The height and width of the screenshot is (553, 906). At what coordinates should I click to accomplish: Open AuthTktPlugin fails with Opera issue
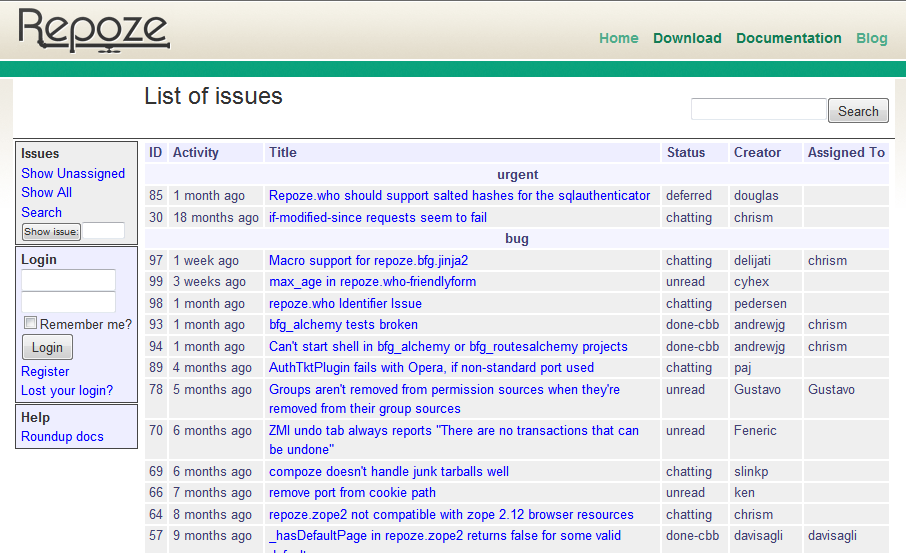pyautogui.click(x=431, y=368)
